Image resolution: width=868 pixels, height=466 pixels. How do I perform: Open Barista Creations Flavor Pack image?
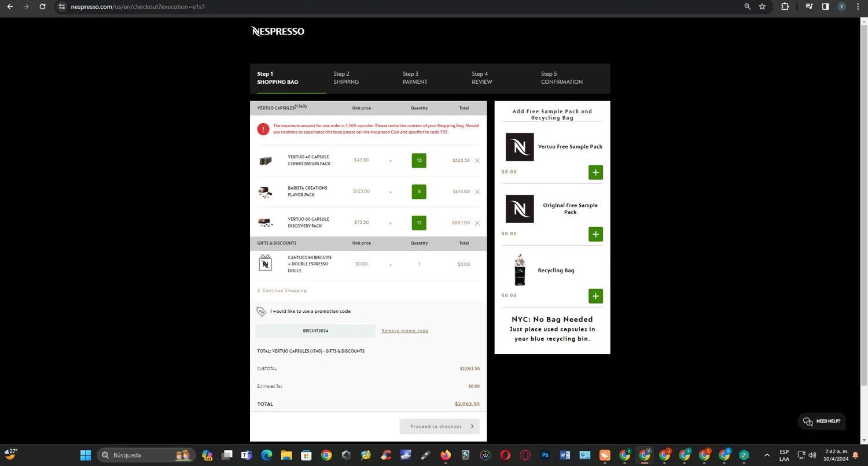[x=265, y=192]
